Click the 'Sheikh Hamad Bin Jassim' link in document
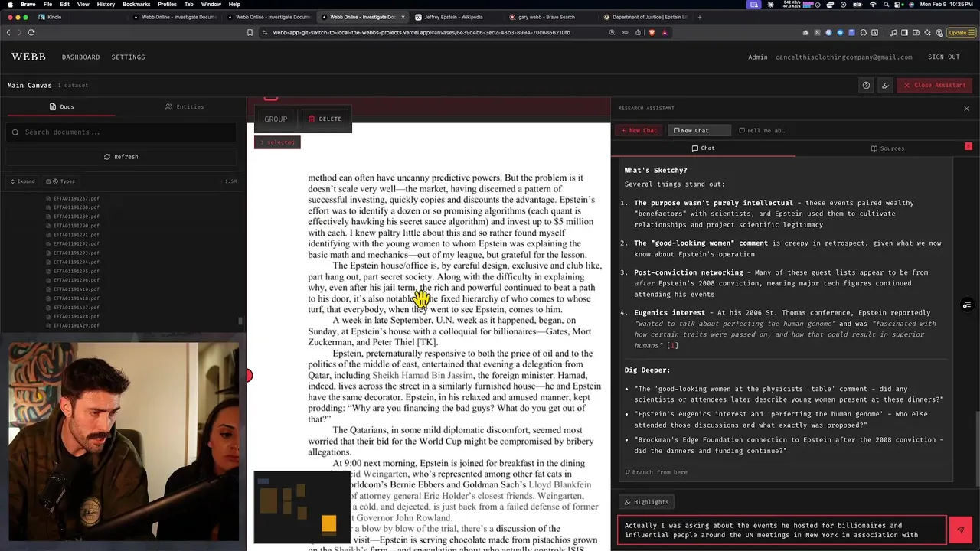980x551 pixels. [423, 376]
